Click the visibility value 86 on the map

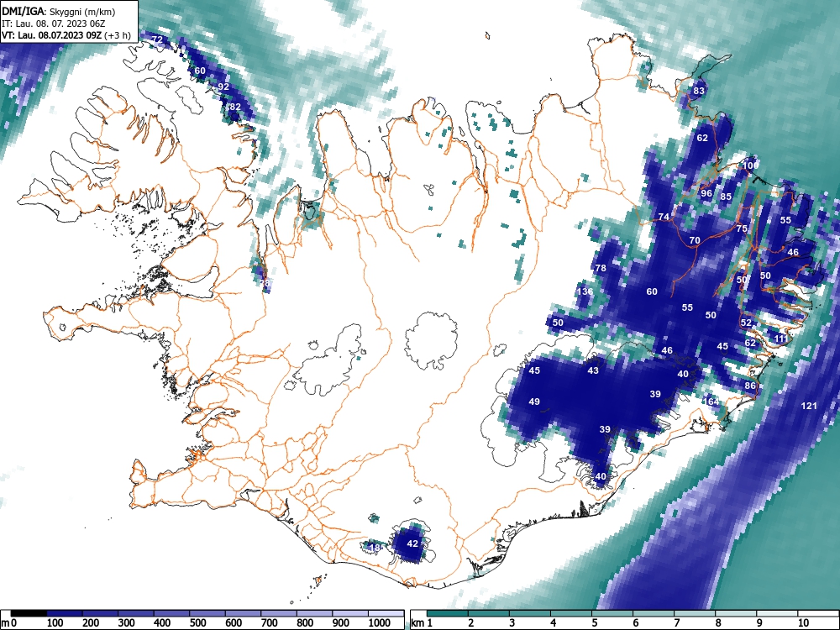(x=750, y=386)
